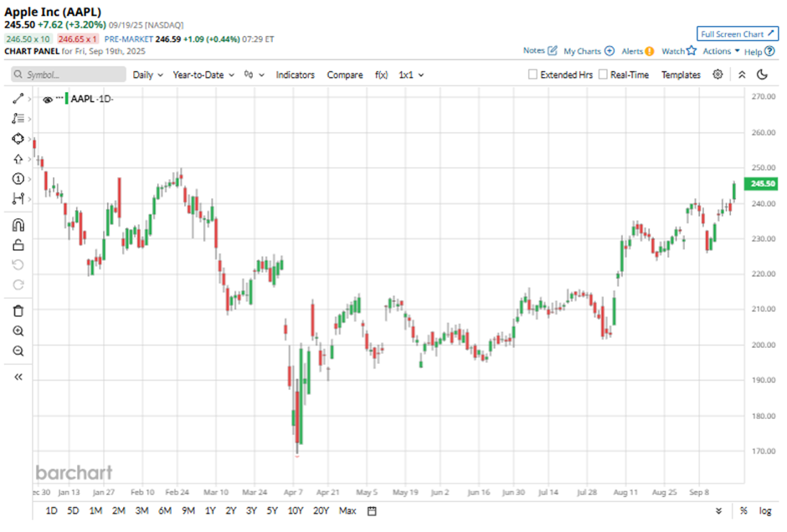Zoom in using the magnifier plus icon

pyautogui.click(x=18, y=331)
